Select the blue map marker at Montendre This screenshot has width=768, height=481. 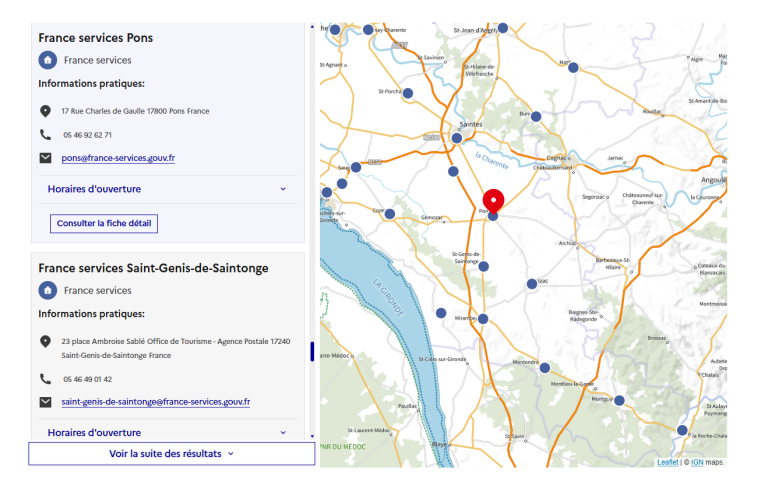tap(544, 368)
